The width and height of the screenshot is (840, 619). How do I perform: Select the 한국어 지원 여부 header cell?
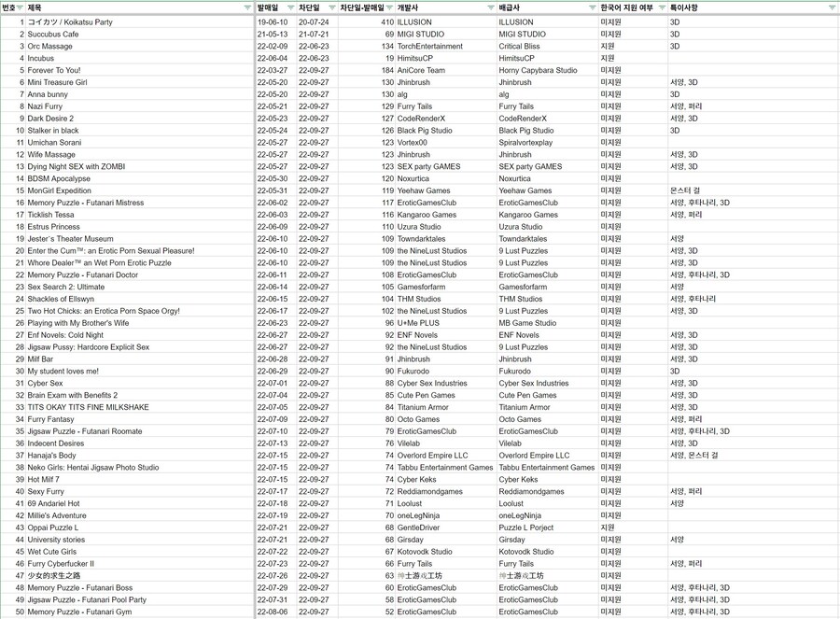pos(633,7)
